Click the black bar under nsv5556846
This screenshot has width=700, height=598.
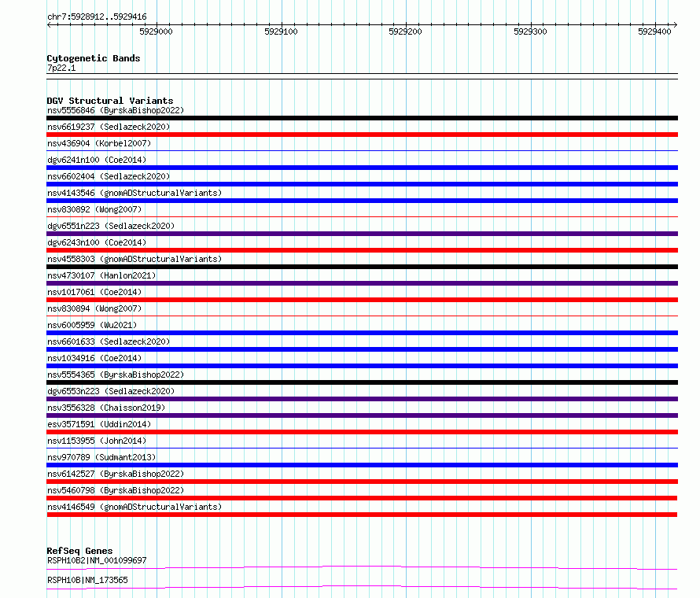362,118
